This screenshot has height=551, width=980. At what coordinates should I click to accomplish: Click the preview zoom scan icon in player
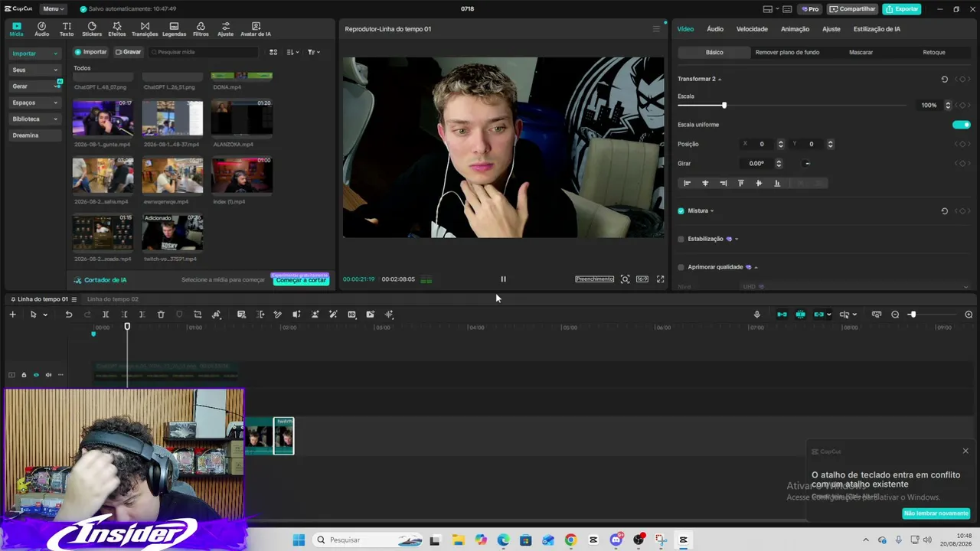click(x=626, y=279)
